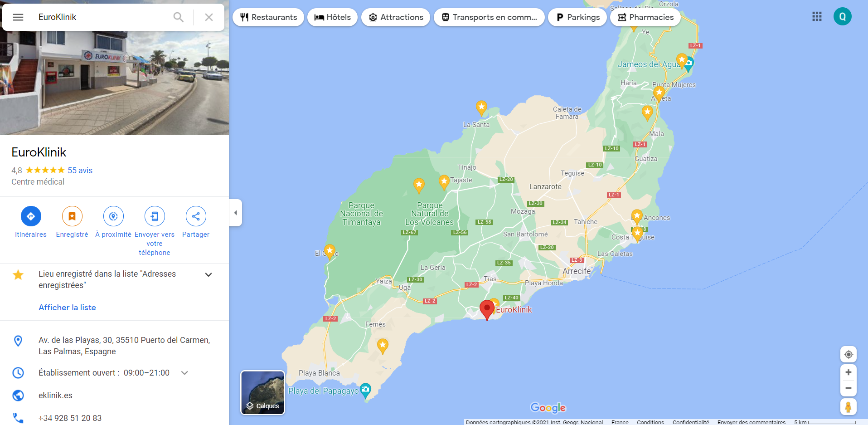The height and width of the screenshot is (425, 868).
Task: Open the Google account avatar
Action: coord(843,17)
